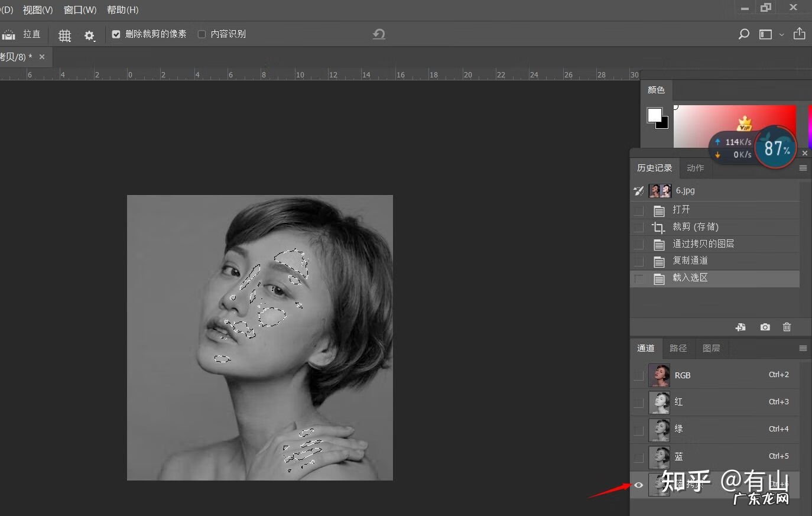Switch to the Actions panel tab
Viewport: 812px width, 516px height.
695,168
